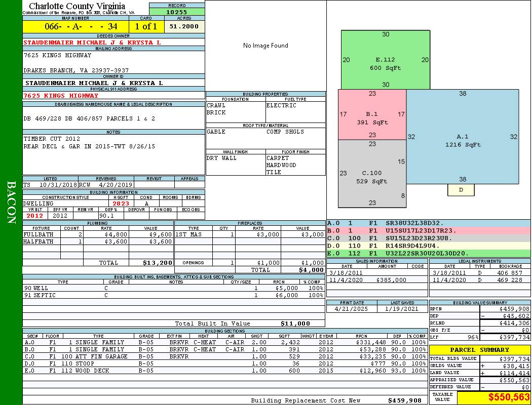Screen dimensions: 532x405
Task: Click blue legend row A.0 SR38U32L38D32
Action: (x=429, y=223)
